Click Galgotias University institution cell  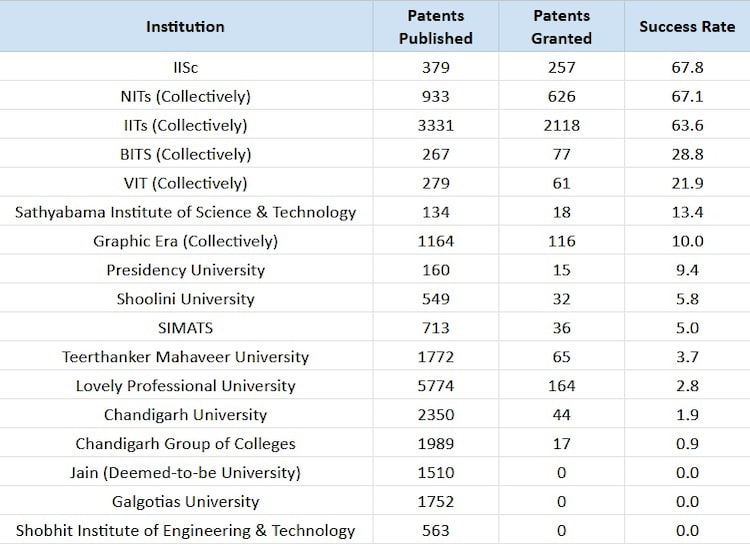click(186, 502)
